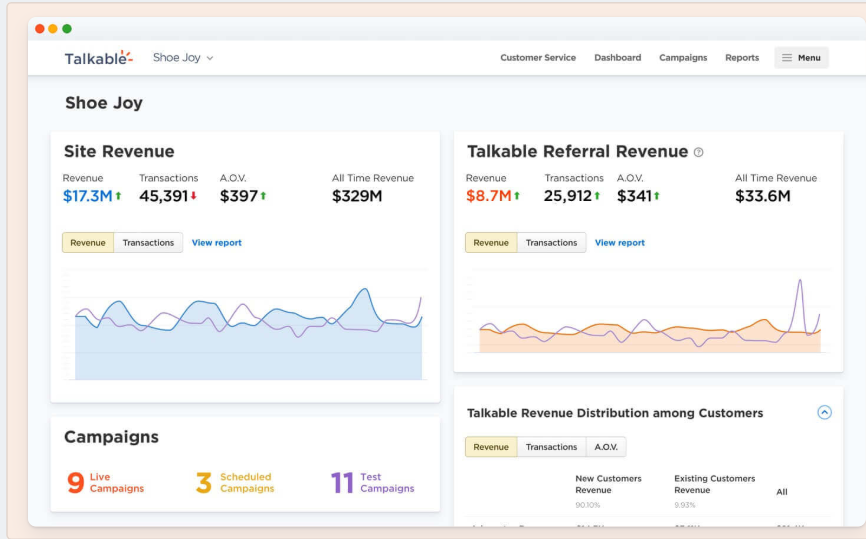The image size is (866, 539).
Task: Open the hamburger Menu button
Action: (x=801, y=57)
